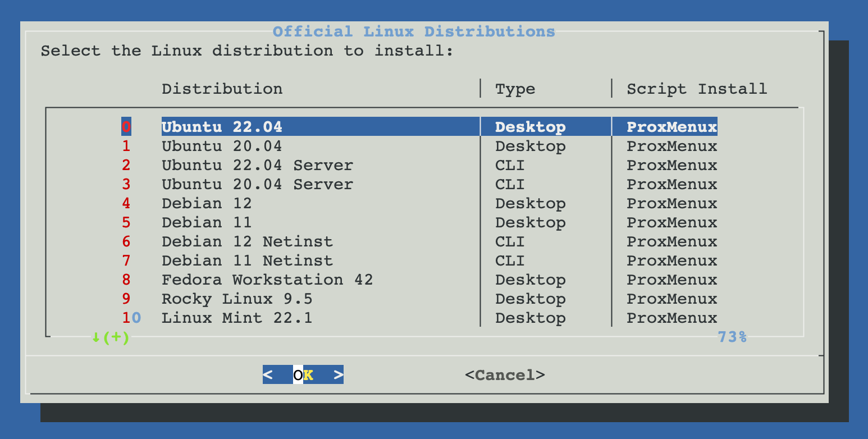Click the CLI type of Debian 12 Netinst
Screen dimensions: 868x439
tap(510, 241)
